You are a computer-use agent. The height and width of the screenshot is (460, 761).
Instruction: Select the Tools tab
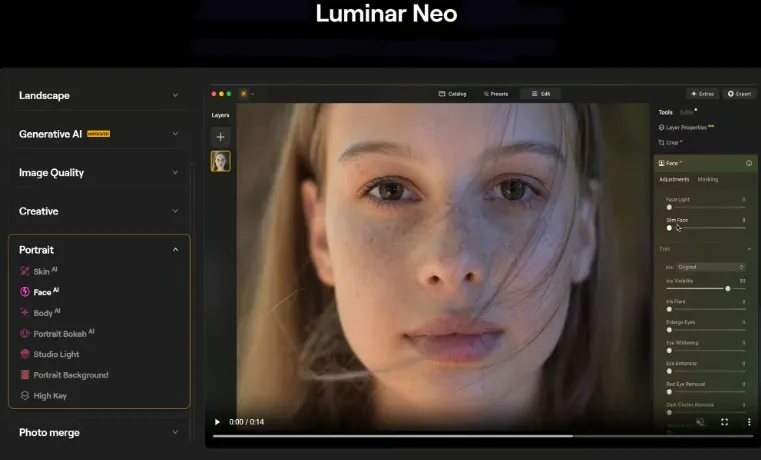coord(665,112)
